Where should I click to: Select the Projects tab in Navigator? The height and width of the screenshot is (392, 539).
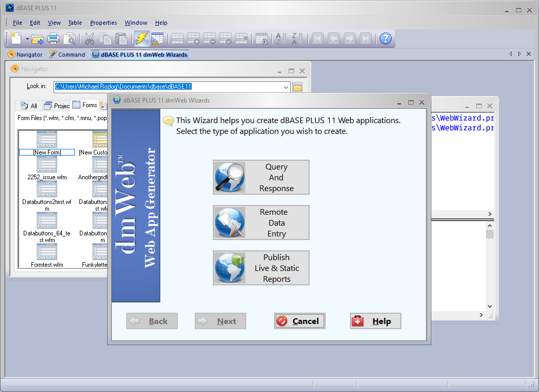click(57, 106)
